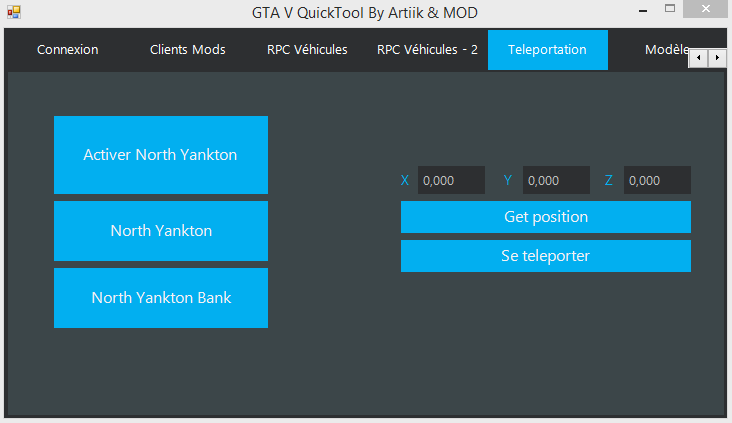Image resolution: width=732 pixels, height=423 pixels.
Task: Open the partially hidden Modèle tab
Action: tap(665, 50)
